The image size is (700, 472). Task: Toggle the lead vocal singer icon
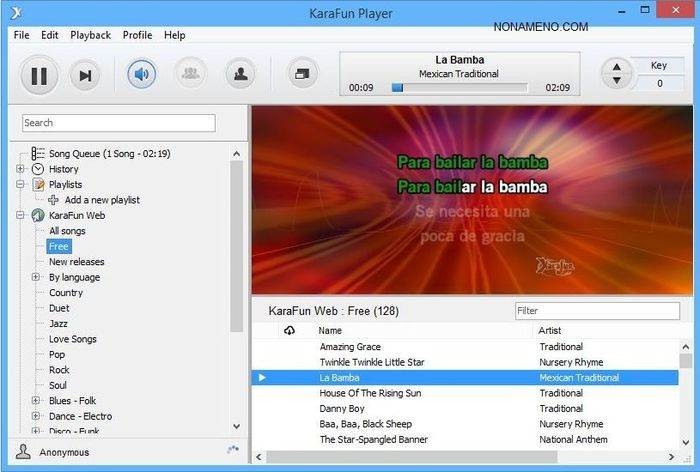(x=238, y=74)
